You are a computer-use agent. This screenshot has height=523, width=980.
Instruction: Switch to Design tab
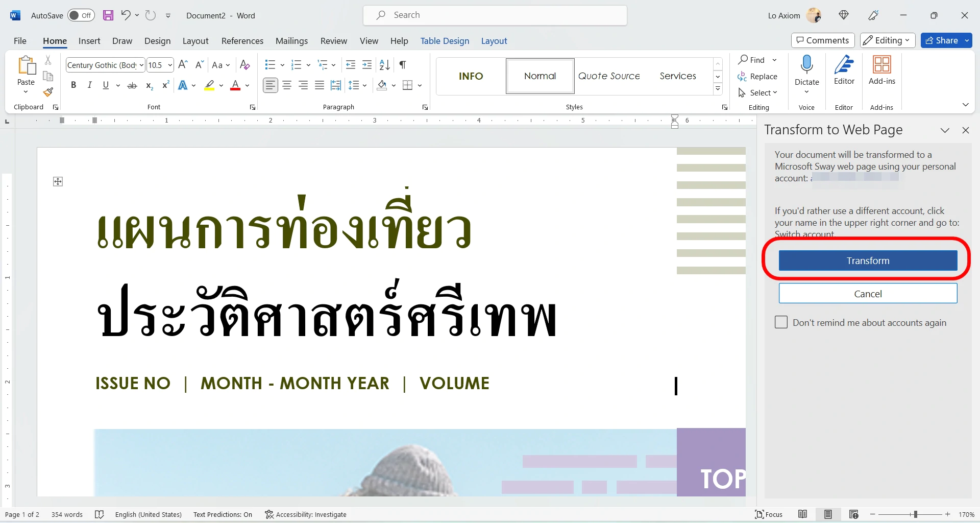point(157,41)
